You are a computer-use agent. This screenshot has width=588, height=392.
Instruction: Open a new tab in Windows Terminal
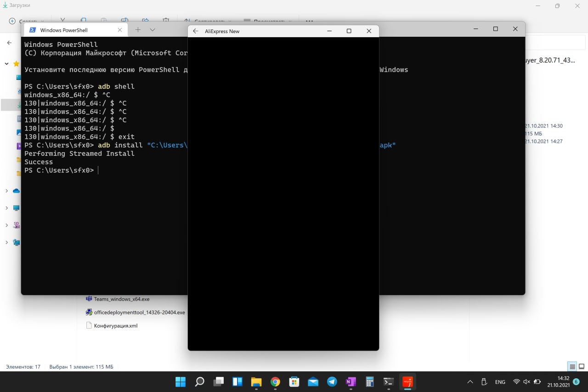(x=138, y=30)
